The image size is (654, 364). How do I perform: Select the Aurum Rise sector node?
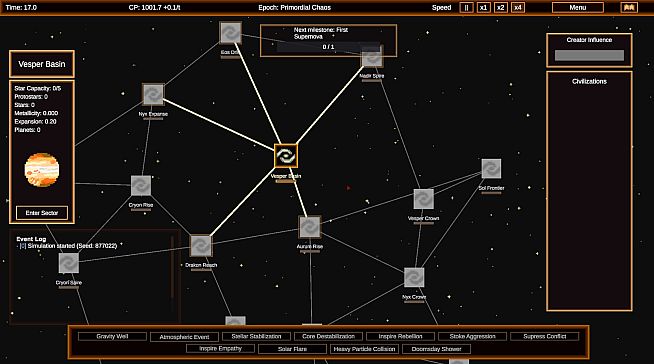coord(309,227)
